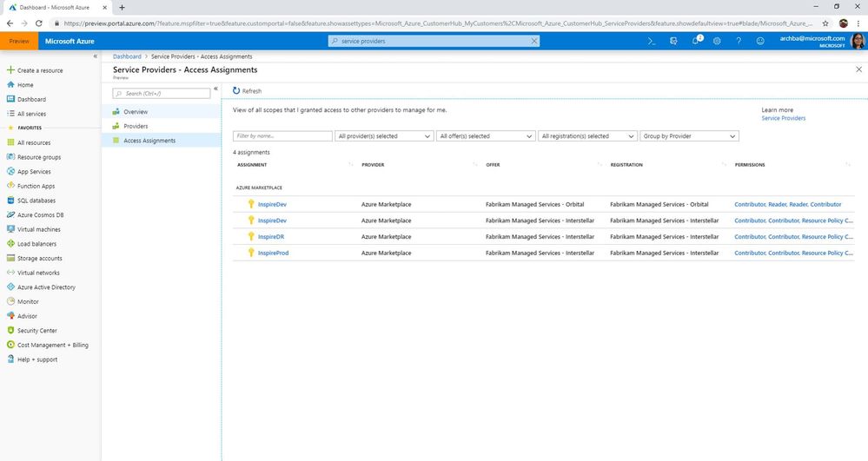
Task: Open InspireDev assignment for Orbital offer
Action: click(x=272, y=204)
